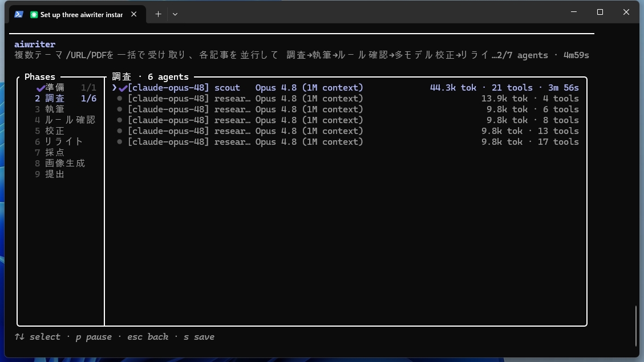This screenshot has height=362, width=644.
Task: Click the checkmark icon next to 準備
Action: coord(40,88)
